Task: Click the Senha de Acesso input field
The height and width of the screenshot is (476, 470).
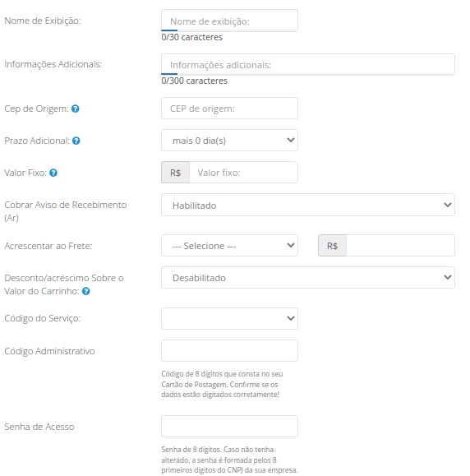Action: pos(229,426)
